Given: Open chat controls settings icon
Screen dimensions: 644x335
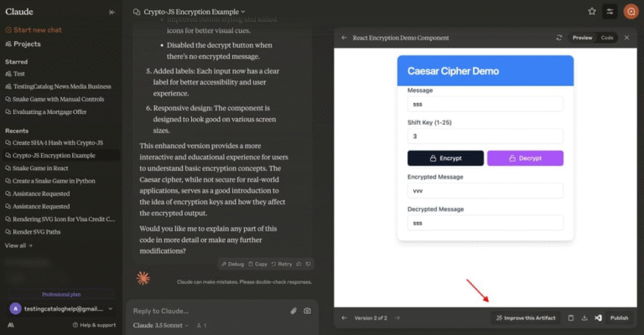Looking at the screenshot, I should (x=610, y=12).
